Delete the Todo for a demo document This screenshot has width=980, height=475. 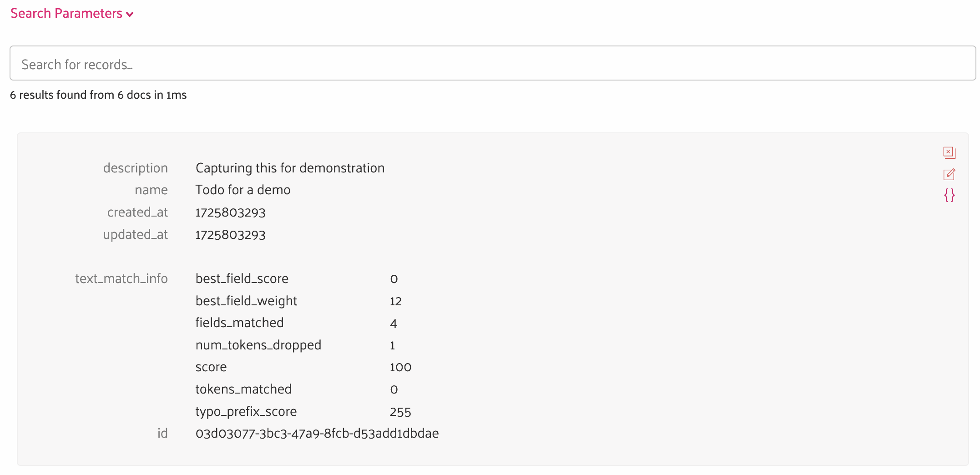949,152
